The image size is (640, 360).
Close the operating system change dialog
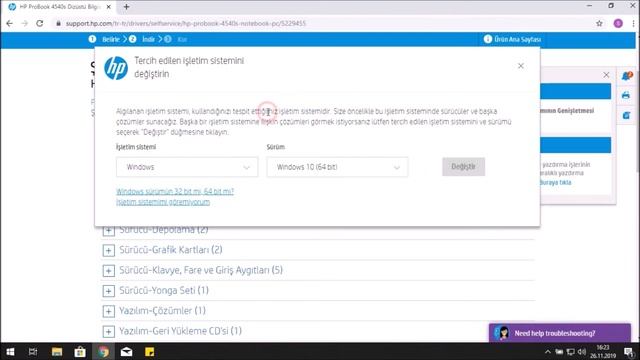521,66
